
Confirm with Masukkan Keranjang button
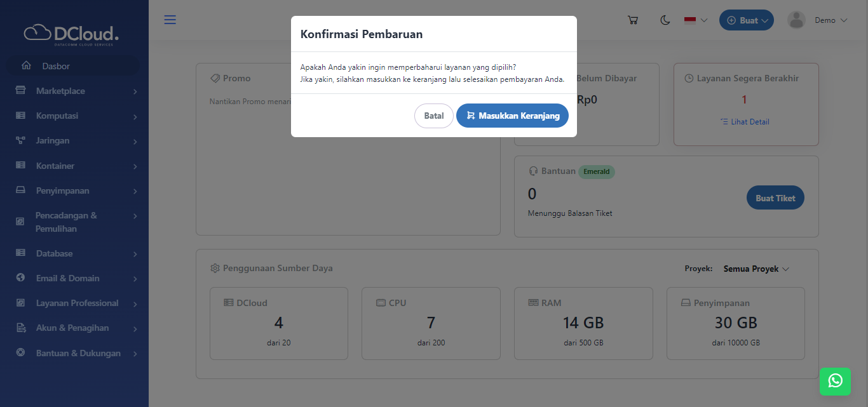[x=512, y=116]
